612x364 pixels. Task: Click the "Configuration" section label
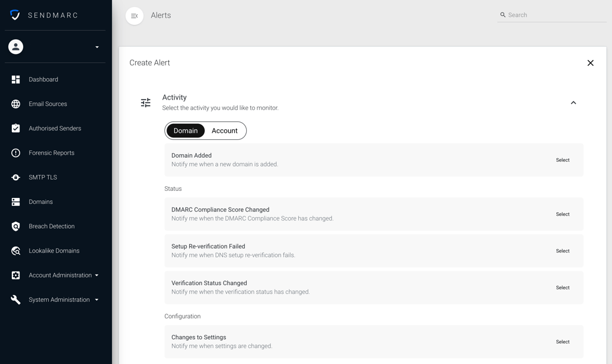pyautogui.click(x=182, y=317)
